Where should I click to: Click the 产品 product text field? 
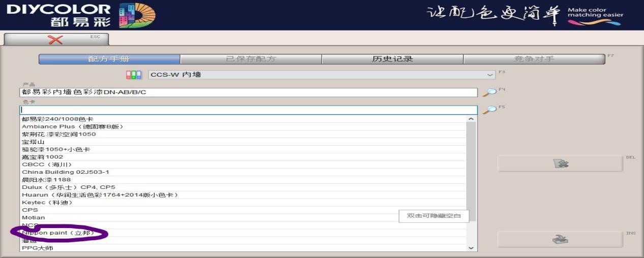click(248, 92)
